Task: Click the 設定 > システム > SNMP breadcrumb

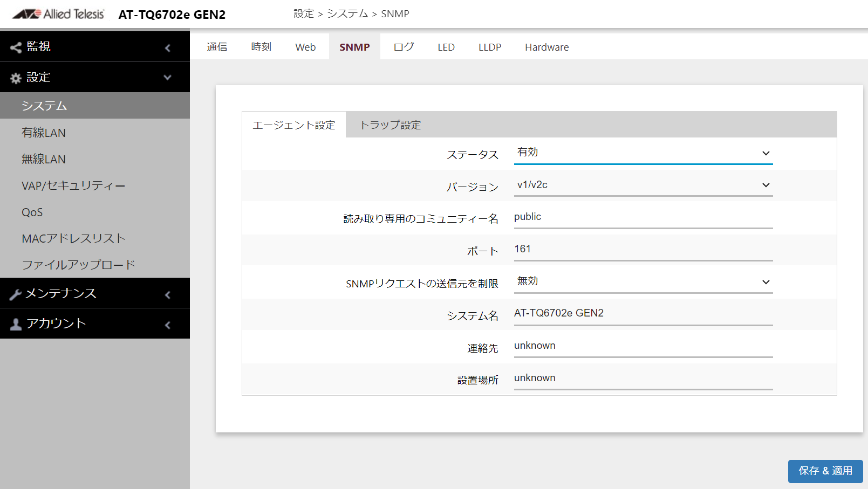Action: 351,13
